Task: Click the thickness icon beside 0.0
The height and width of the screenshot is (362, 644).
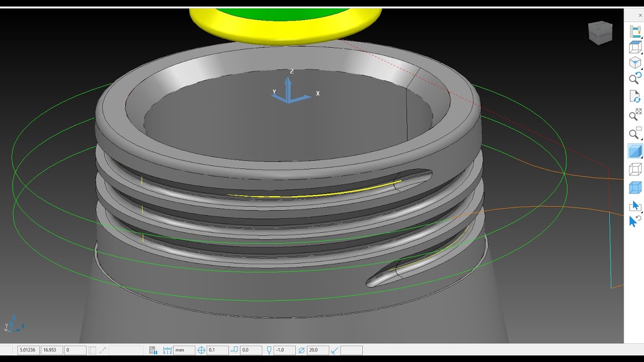Action: pos(234,350)
